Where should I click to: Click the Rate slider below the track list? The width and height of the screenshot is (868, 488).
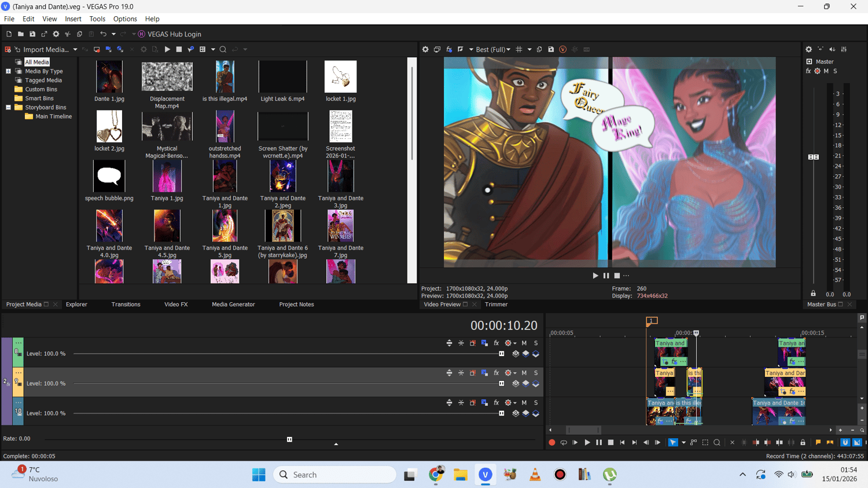tap(289, 439)
